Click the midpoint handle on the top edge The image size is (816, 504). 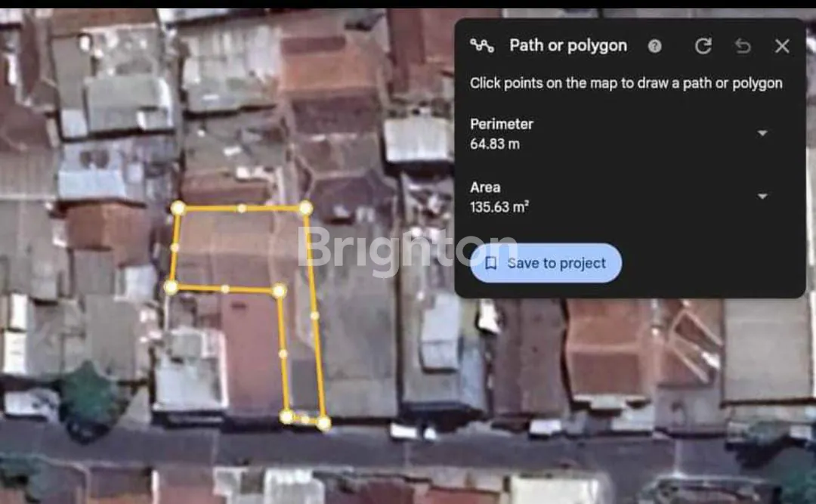(241, 208)
